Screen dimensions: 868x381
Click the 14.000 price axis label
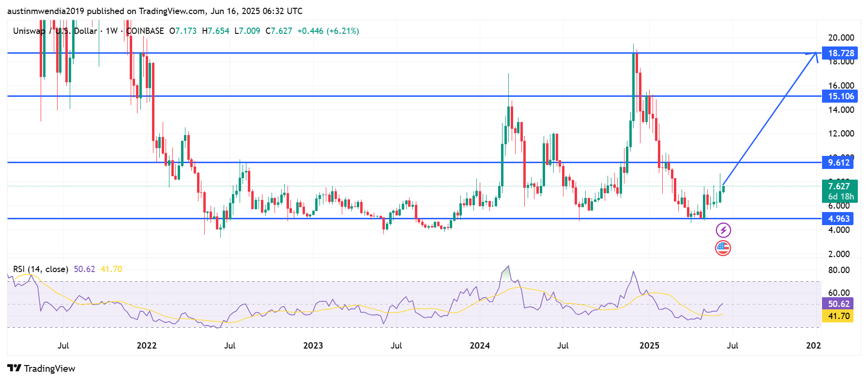point(841,110)
